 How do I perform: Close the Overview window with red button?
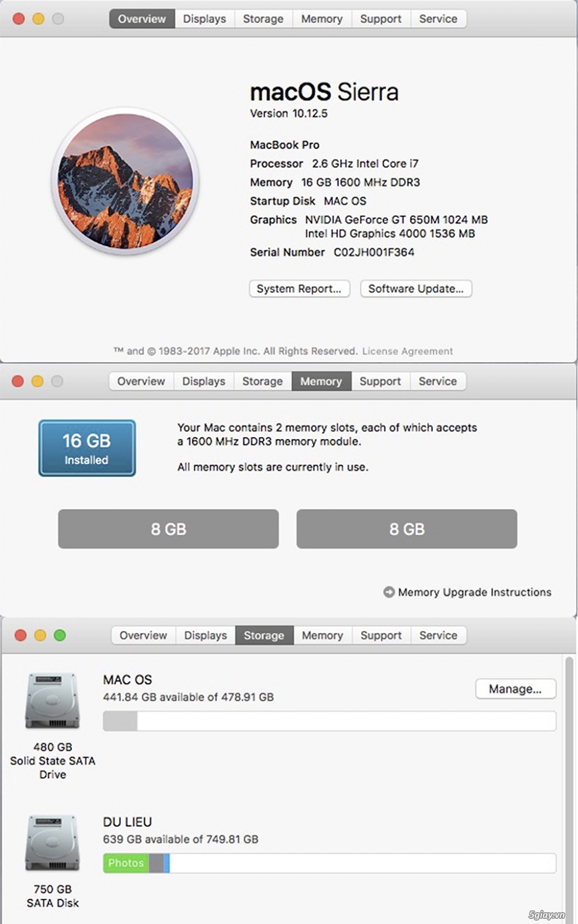click(19, 19)
